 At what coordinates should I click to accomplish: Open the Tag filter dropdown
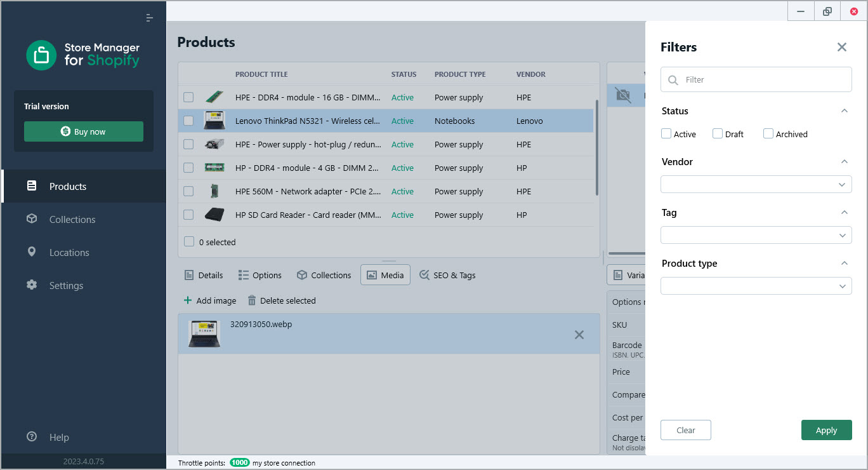756,235
